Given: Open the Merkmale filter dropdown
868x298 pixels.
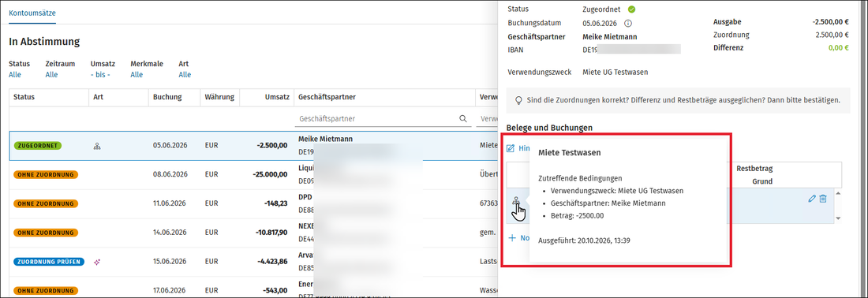Looking at the screenshot, I should pyautogui.click(x=137, y=75).
